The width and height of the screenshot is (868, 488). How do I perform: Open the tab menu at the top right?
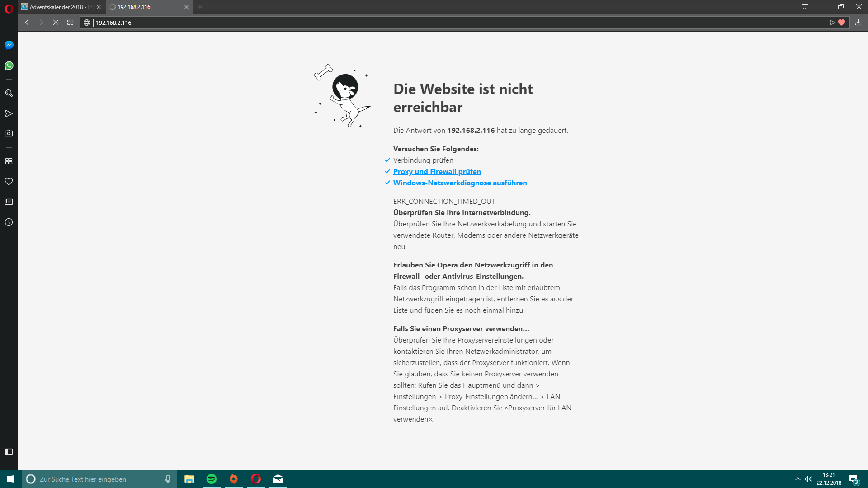tap(805, 7)
